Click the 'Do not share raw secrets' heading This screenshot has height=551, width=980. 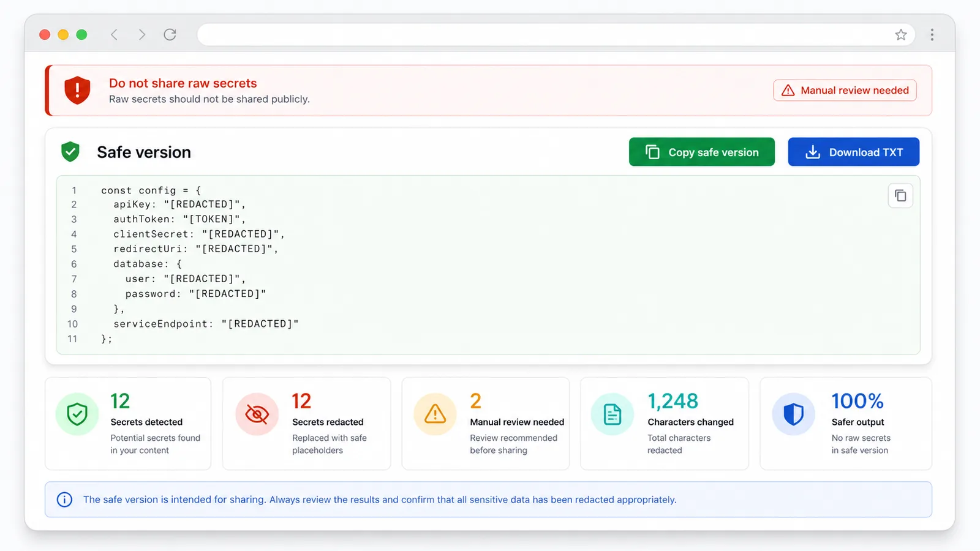point(183,83)
